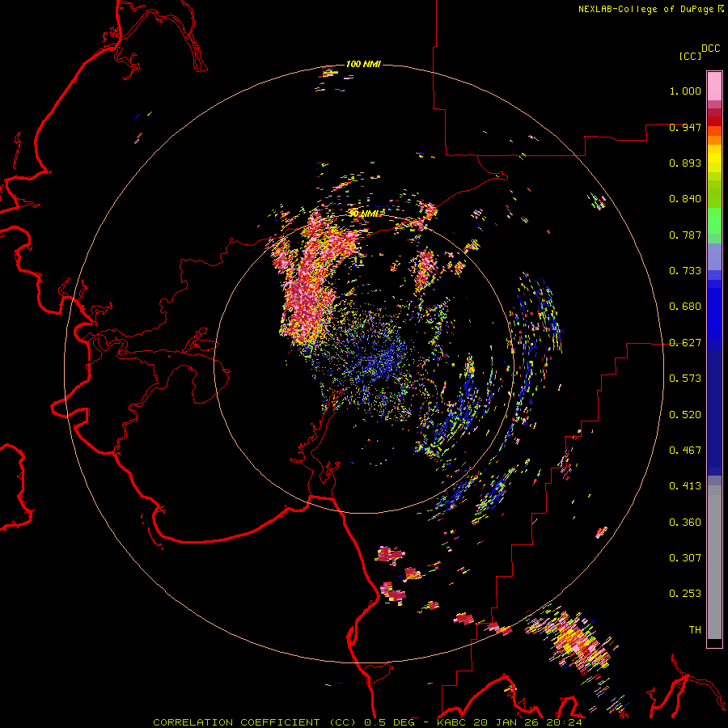Viewport: 728px width, 728px height.
Task: Click the 20:24 time in the caption
Action: tap(564, 722)
